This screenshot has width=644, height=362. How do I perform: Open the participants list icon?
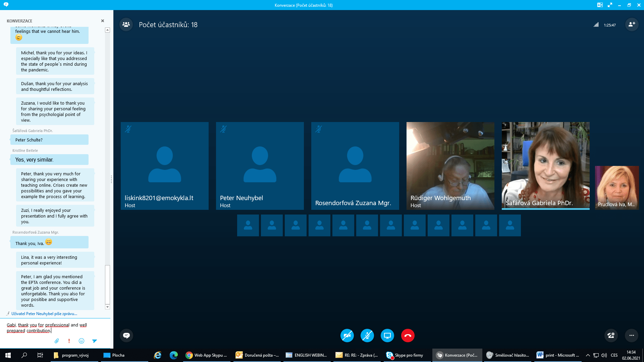[126, 24]
